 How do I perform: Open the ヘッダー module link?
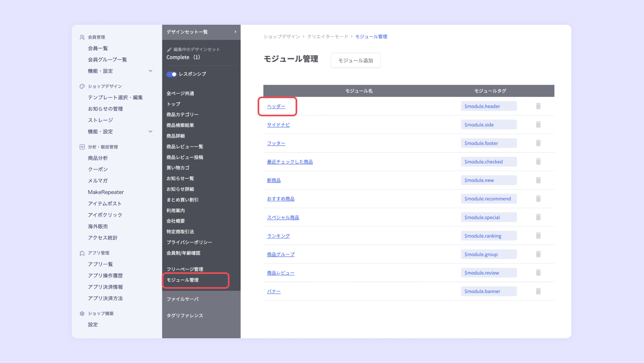pyautogui.click(x=276, y=106)
